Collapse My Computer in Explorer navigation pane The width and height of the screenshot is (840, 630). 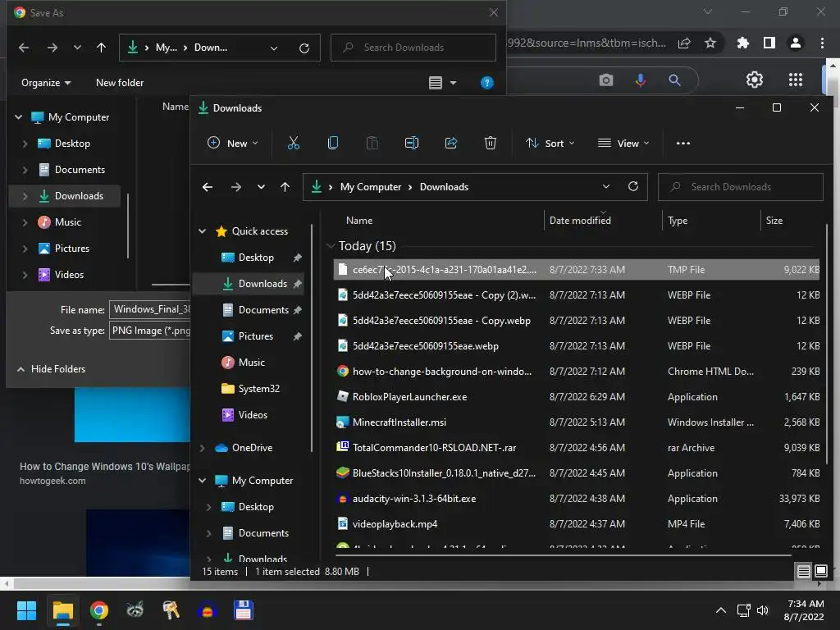tap(202, 481)
